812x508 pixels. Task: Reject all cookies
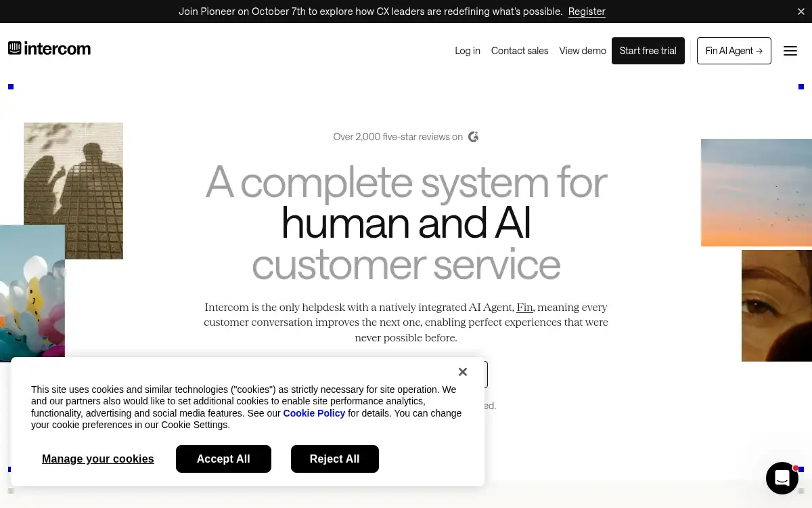[x=335, y=459]
